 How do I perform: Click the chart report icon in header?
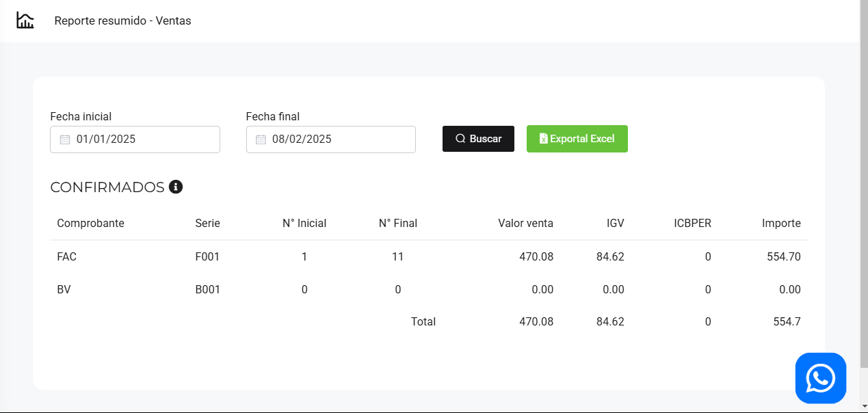pyautogui.click(x=25, y=21)
